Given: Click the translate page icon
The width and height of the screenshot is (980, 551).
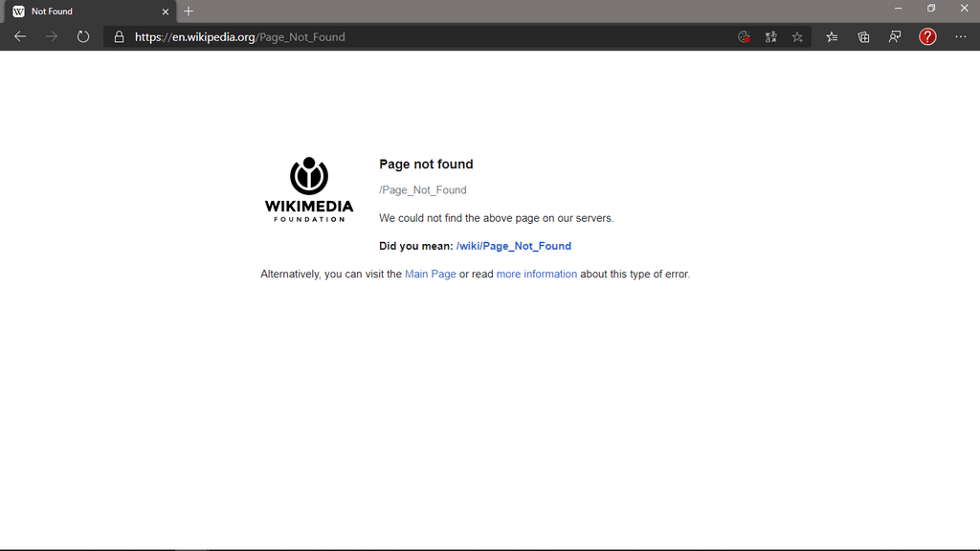Looking at the screenshot, I should [770, 37].
